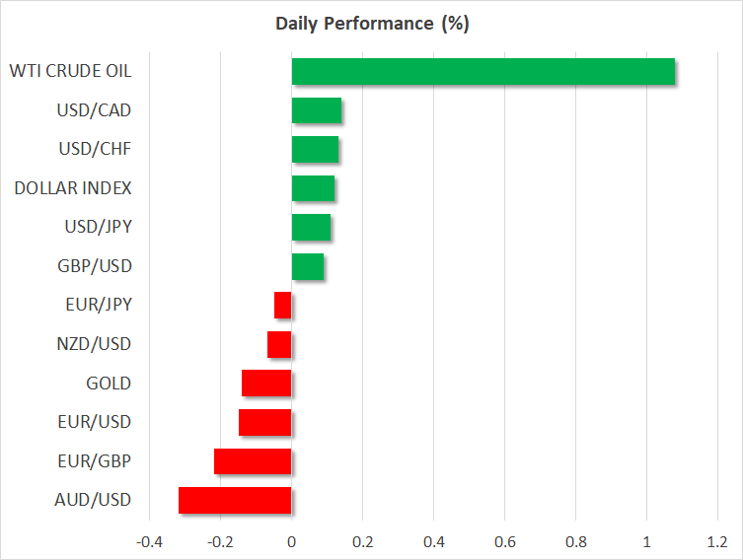Image resolution: width=743 pixels, height=560 pixels.
Task: Select the small red EUR/JPY bar
Action: [x=283, y=306]
